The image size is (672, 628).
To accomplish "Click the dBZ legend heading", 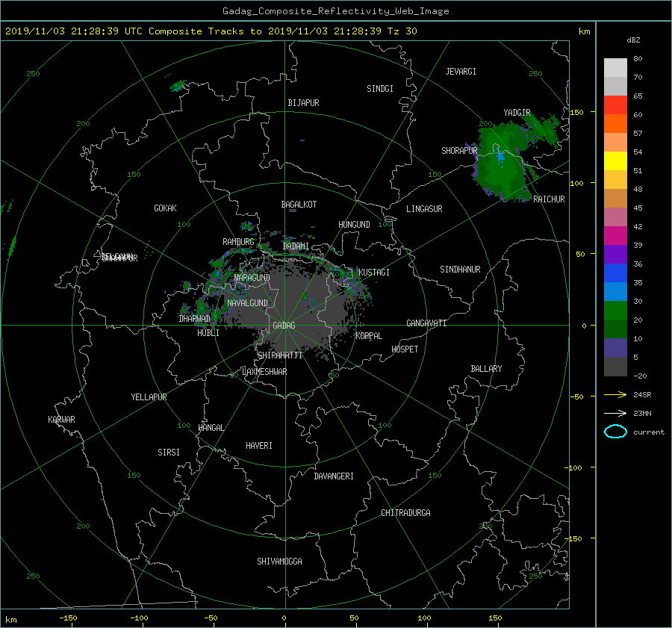I will click(633, 40).
